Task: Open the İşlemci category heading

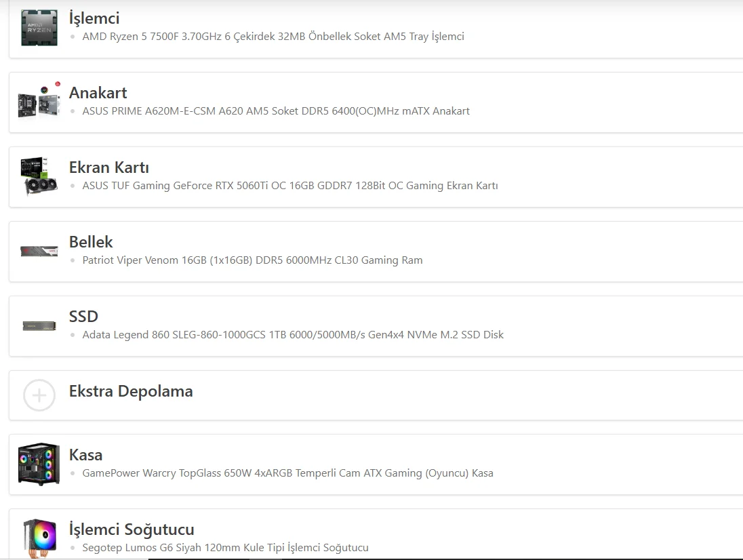Action: click(x=94, y=18)
